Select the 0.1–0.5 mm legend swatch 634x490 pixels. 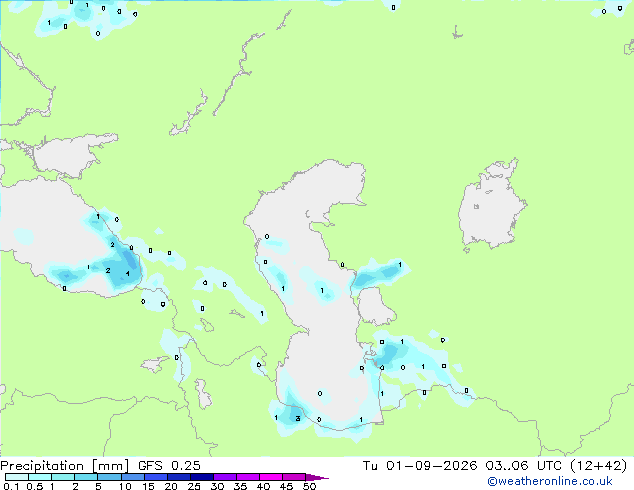tap(17, 477)
